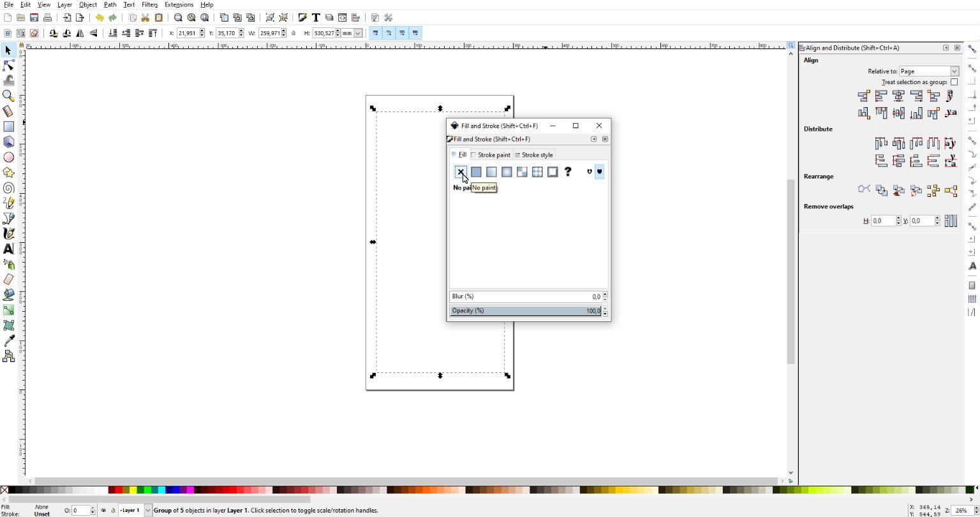Select the Paint bucket tool
Image resolution: width=980 pixels, height=517 pixels.
pyautogui.click(x=8, y=295)
